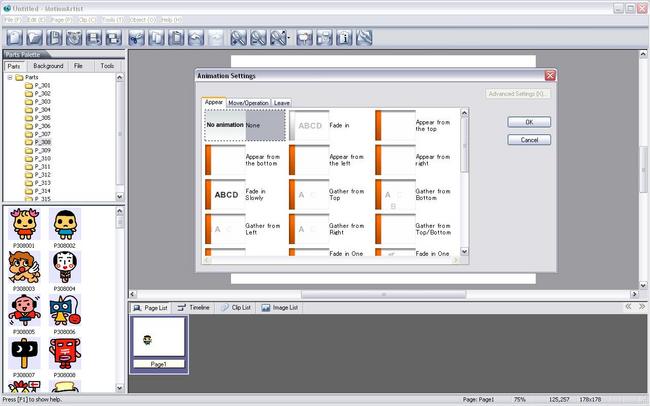
Task: Open the Timeline tab
Action: [x=193, y=308]
